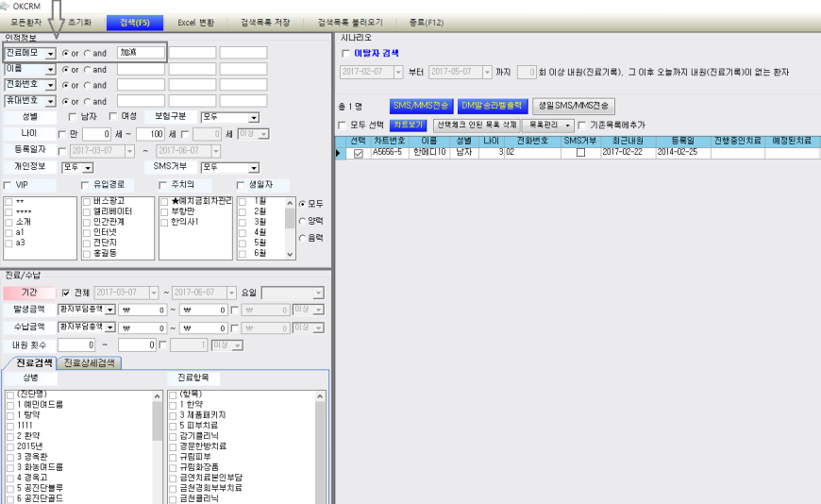Open the 진료메모 field type dropdown
The width and height of the screenshot is (821, 504).
(50, 54)
